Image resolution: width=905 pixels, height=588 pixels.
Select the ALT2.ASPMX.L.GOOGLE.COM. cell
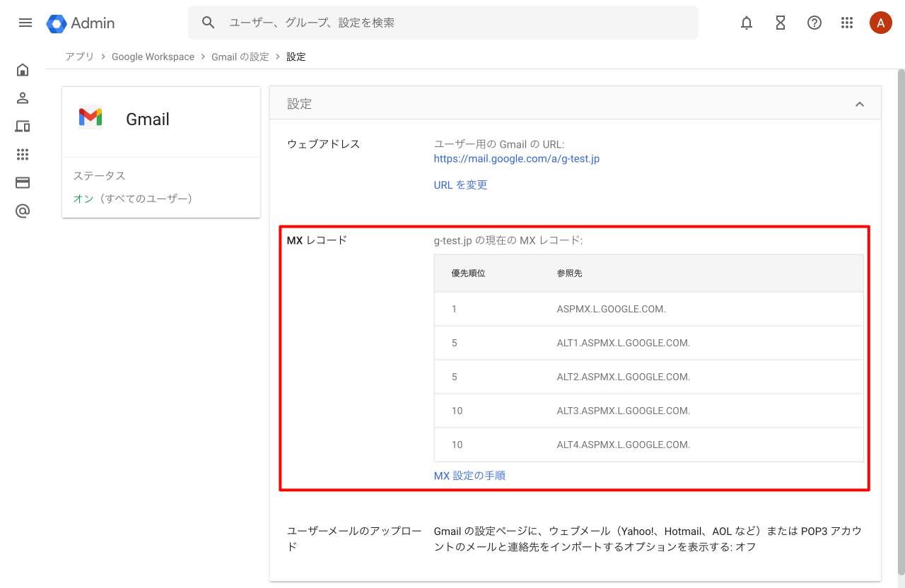[624, 377]
